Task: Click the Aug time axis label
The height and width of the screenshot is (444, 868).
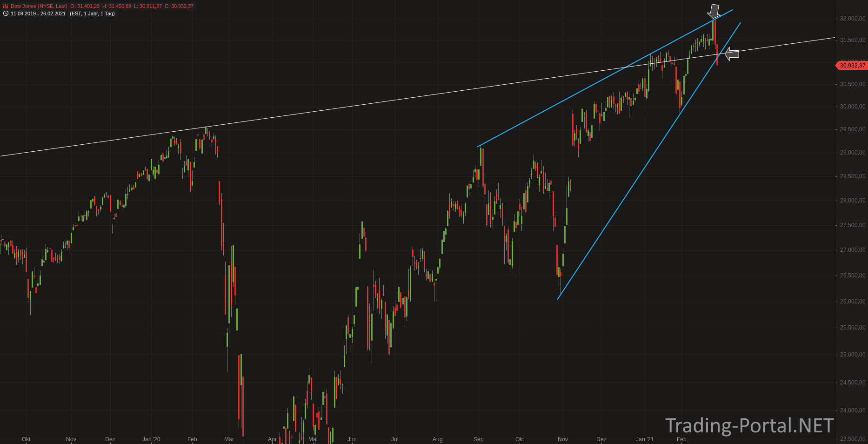Action: 438,439
